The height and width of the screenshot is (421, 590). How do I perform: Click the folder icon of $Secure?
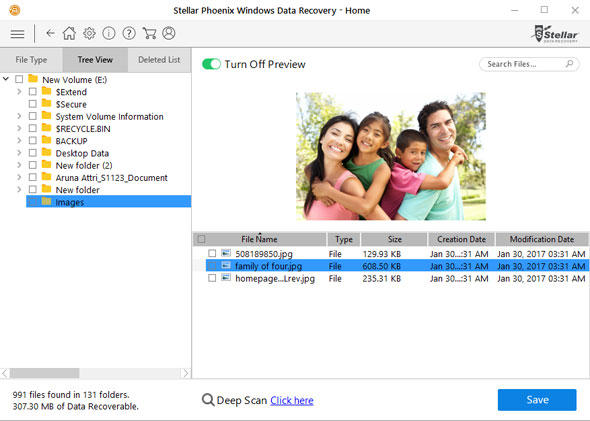click(46, 103)
